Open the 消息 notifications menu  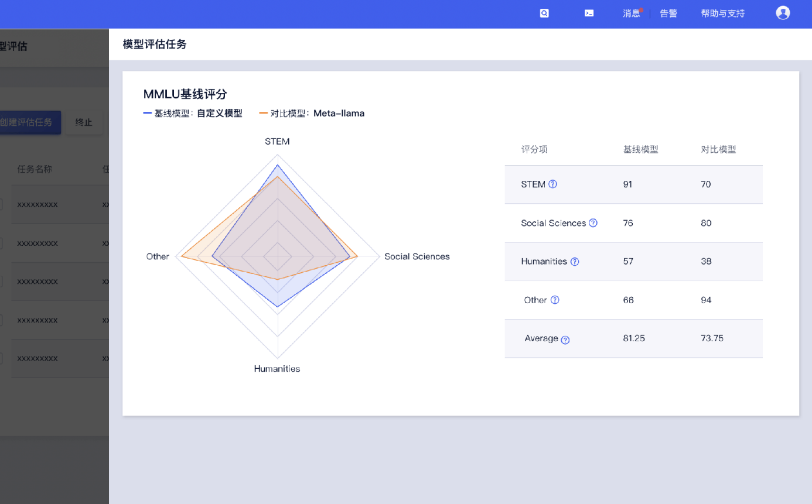[631, 13]
